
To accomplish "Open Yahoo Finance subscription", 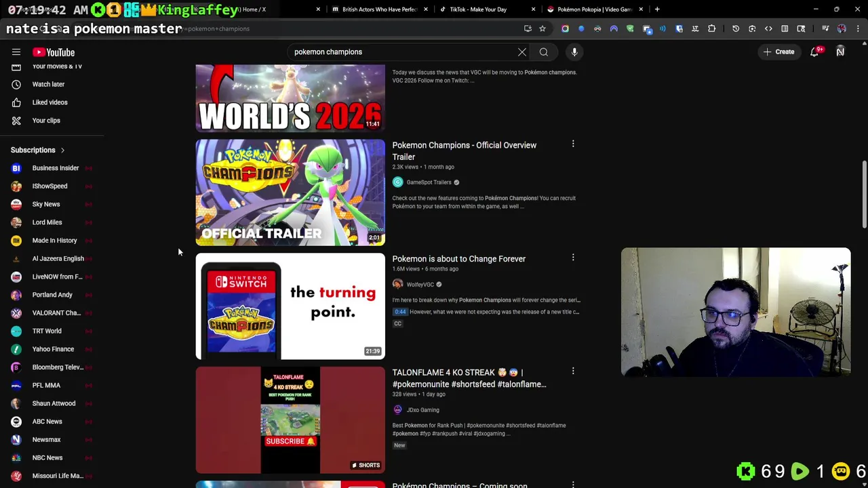I will point(52,349).
